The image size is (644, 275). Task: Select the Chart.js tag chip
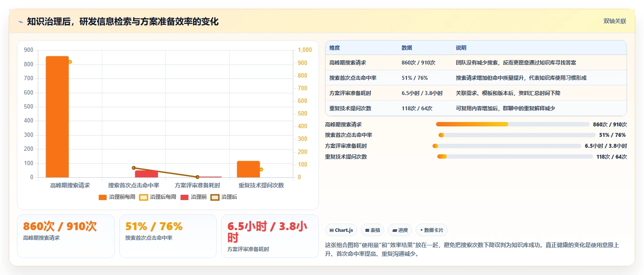tap(341, 230)
